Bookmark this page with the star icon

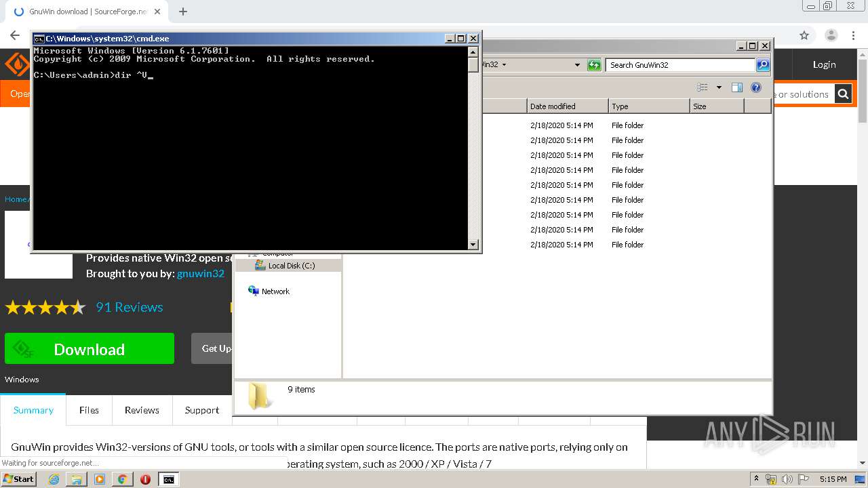[x=804, y=35]
